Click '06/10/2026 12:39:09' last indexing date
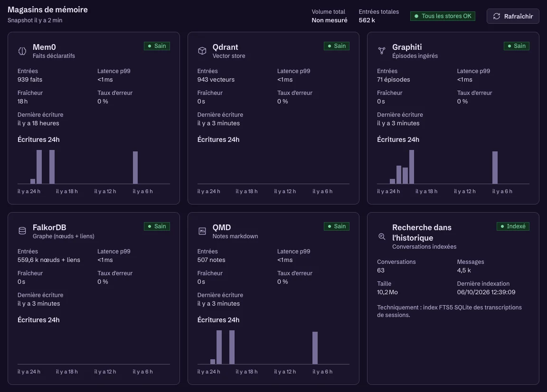This screenshot has height=392, width=547. (486, 292)
